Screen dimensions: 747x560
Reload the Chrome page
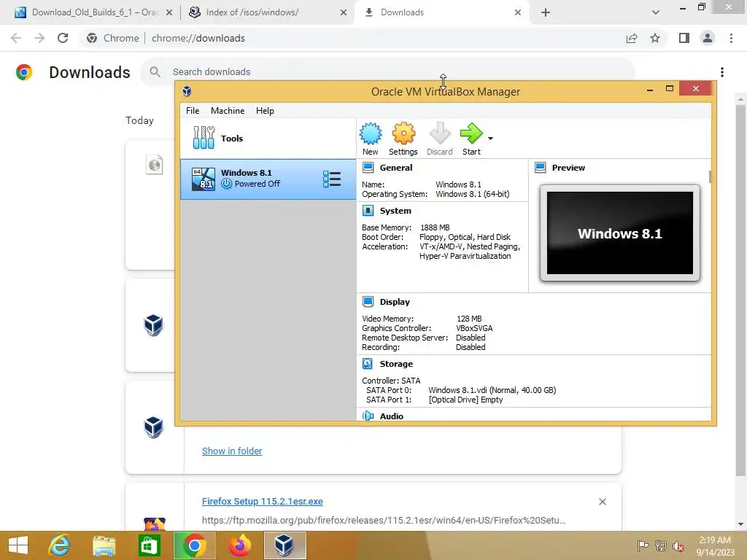coord(63,38)
